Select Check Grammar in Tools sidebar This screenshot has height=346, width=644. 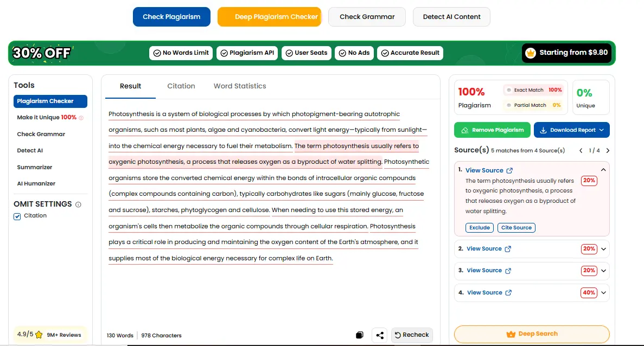(x=41, y=134)
